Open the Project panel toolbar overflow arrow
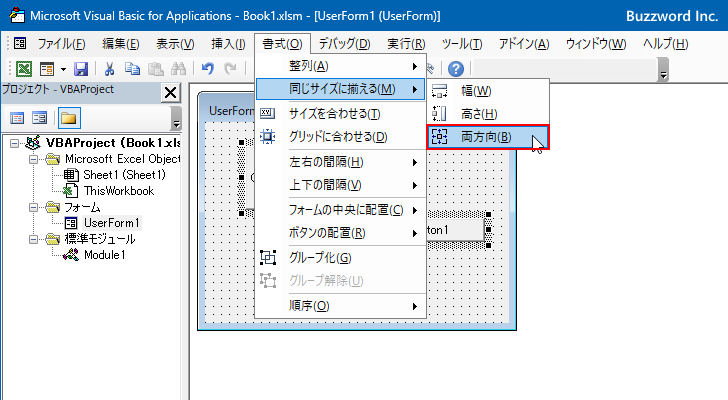 click(x=176, y=118)
